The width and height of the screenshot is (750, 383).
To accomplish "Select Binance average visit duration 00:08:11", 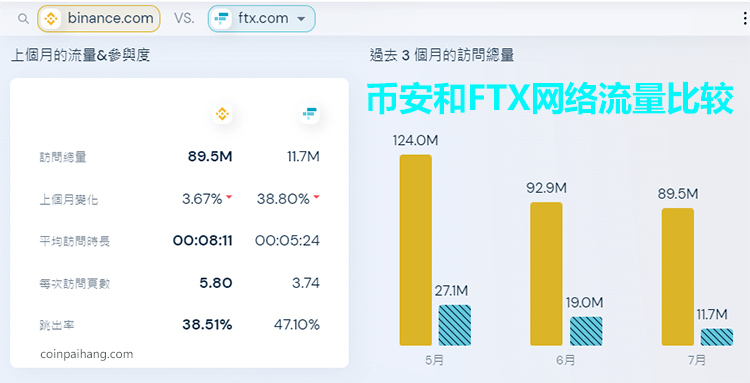I will click(x=203, y=240).
